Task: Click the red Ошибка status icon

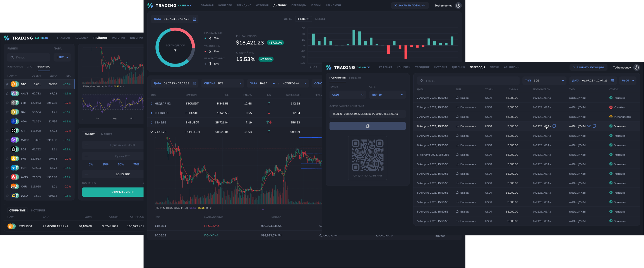Action: [611, 107]
